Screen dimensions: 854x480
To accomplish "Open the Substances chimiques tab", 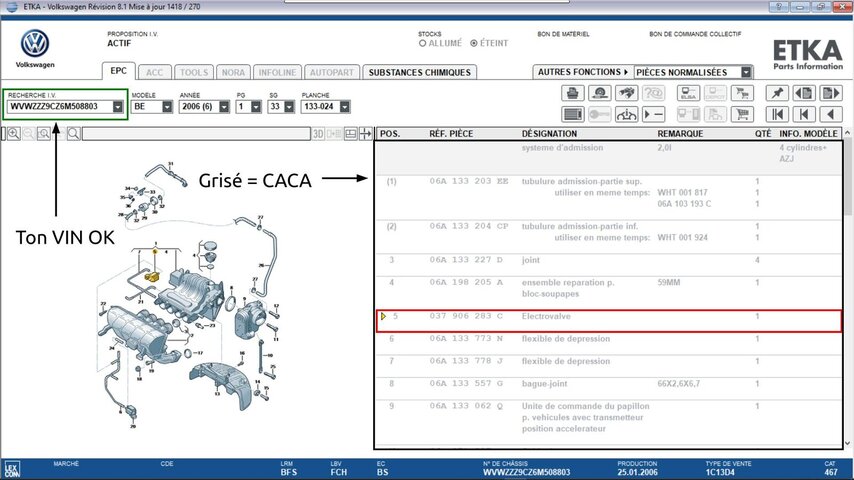I will pos(419,72).
